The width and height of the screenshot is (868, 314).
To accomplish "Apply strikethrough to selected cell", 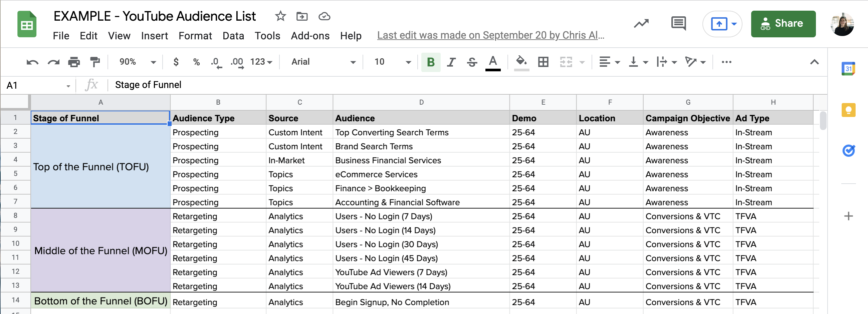I will click(472, 62).
